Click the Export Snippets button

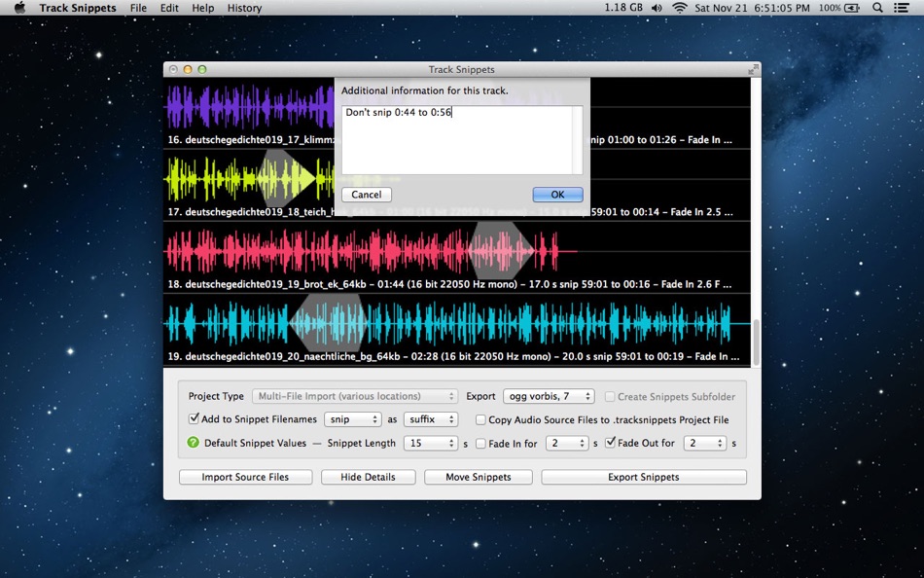643,477
